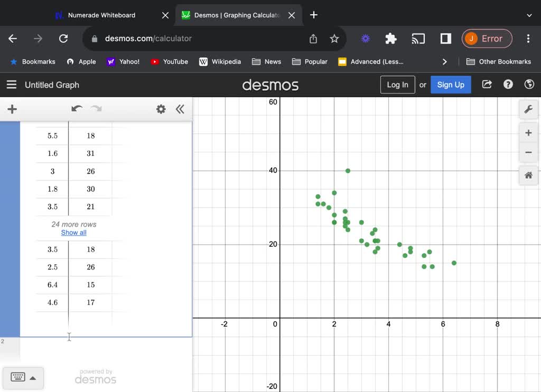This screenshot has height=392, width=541.
Task: Reset graph to default viewport
Action: tap(528, 175)
